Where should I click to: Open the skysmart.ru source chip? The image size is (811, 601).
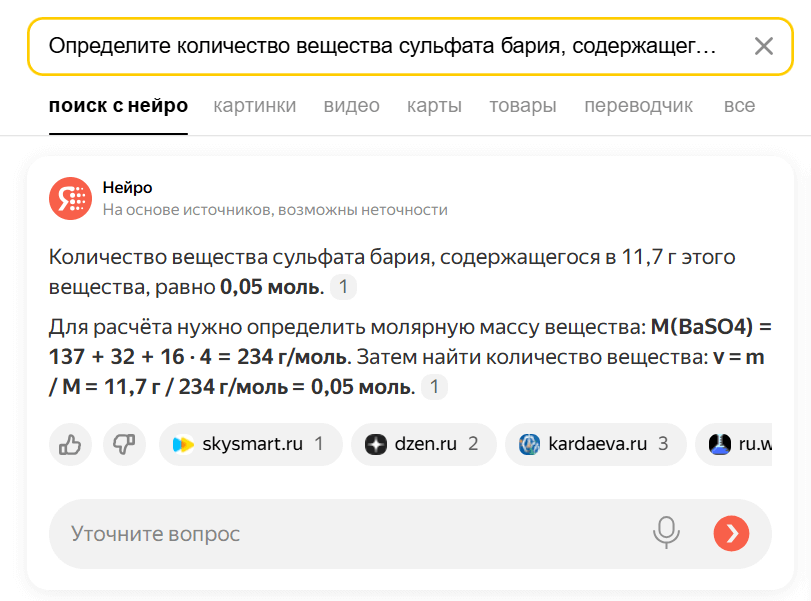pyautogui.click(x=250, y=445)
